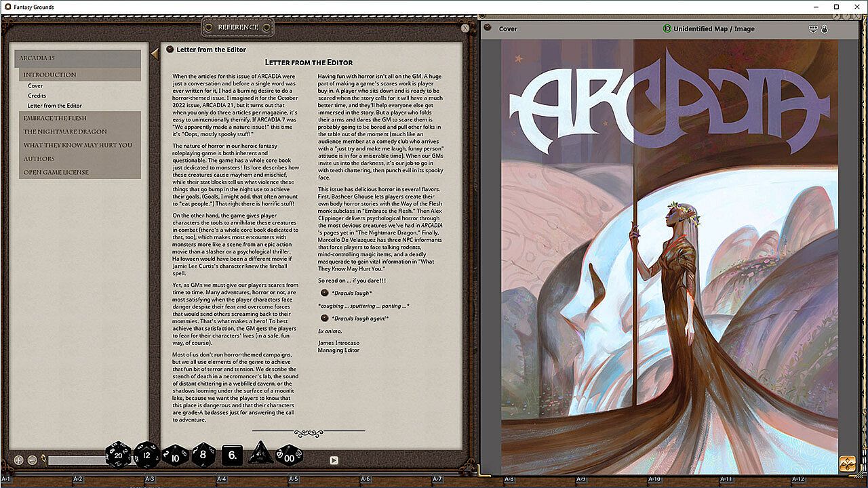Go to next reference page arrow
This screenshot has width=868, height=488.
334,460
